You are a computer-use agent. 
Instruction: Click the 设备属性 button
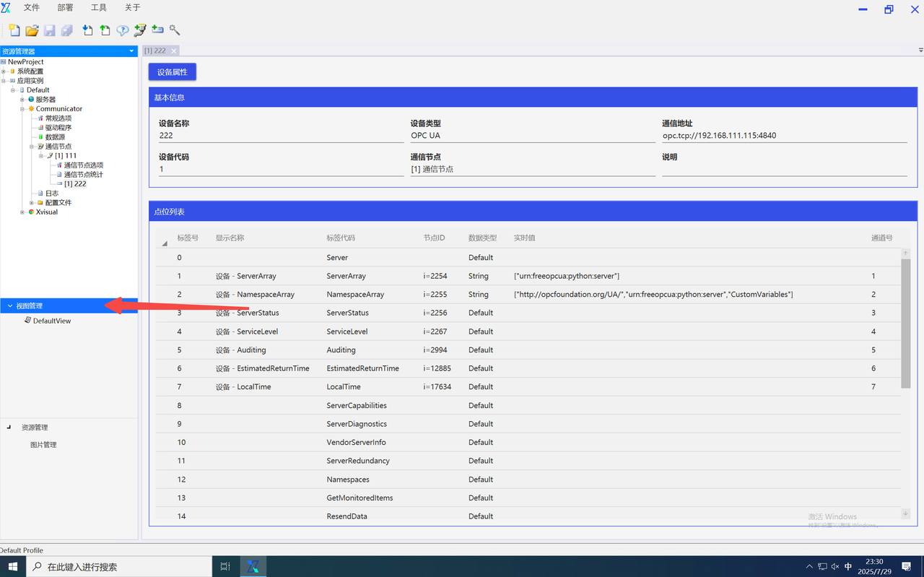click(x=172, y=72)
